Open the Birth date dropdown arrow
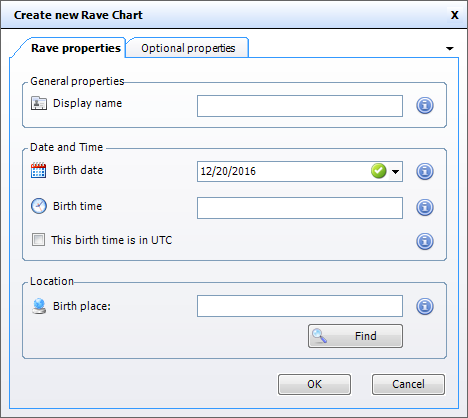The image size is (468, 418). coord(395,172)
